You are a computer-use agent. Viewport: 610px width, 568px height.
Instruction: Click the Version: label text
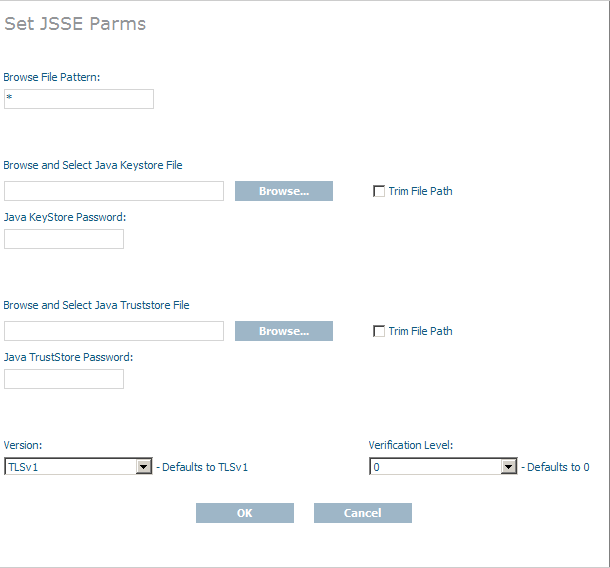click(23, 445)
